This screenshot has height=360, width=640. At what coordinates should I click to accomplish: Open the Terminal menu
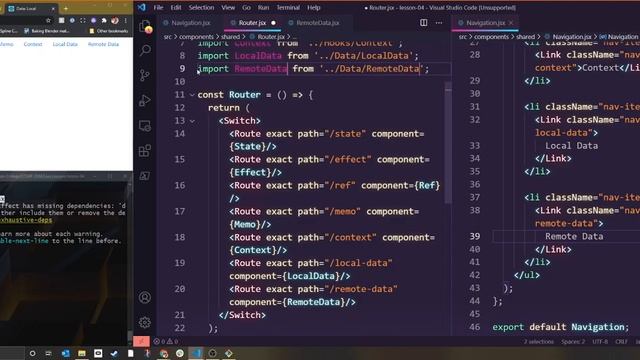(288, 7)
